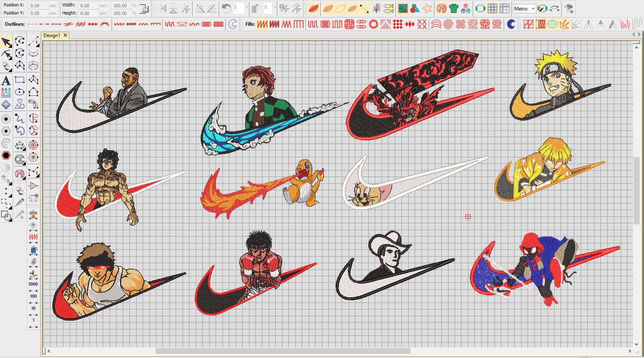Click the horizontal scrollbar thumb
Image resolution: width=644 pixels, height=358 pixels.
coord(283,351)
